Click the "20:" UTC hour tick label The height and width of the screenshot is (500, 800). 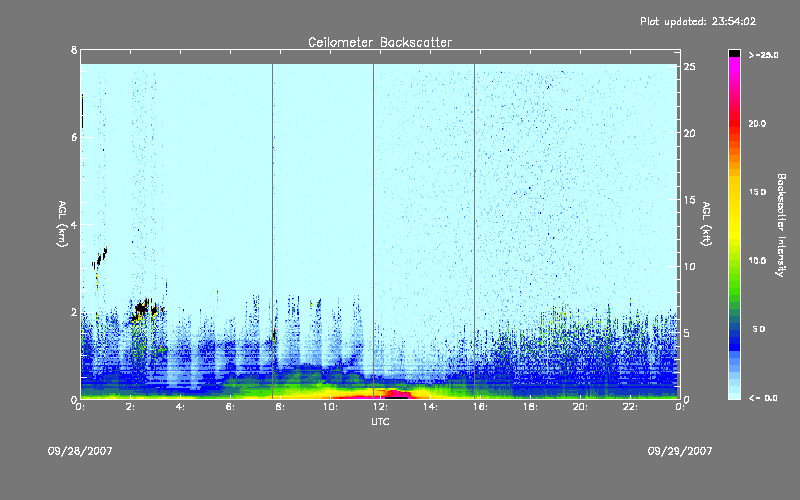[580, 407]
